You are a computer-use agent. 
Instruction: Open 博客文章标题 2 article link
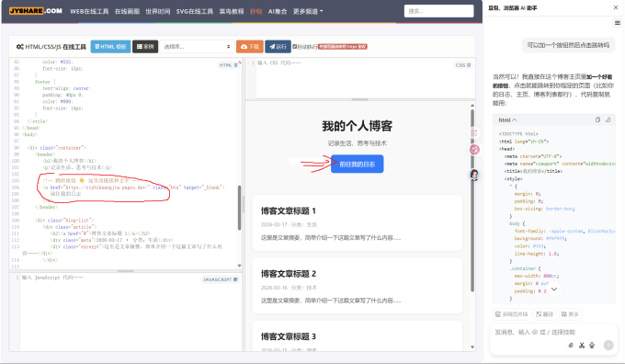click(289, 274)
